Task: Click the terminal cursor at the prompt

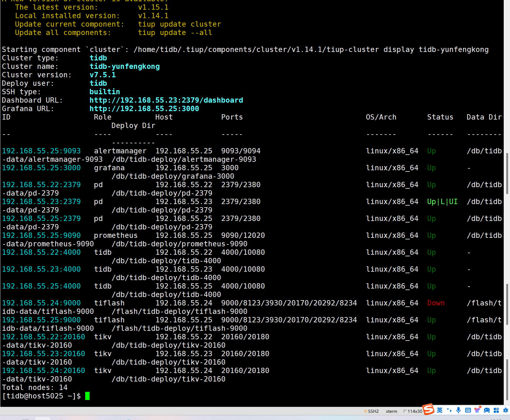Action: (x=87, y=396)
